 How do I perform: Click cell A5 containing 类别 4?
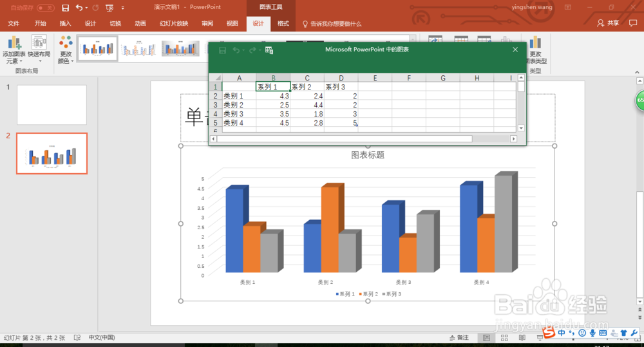click(x=239, y=123)
